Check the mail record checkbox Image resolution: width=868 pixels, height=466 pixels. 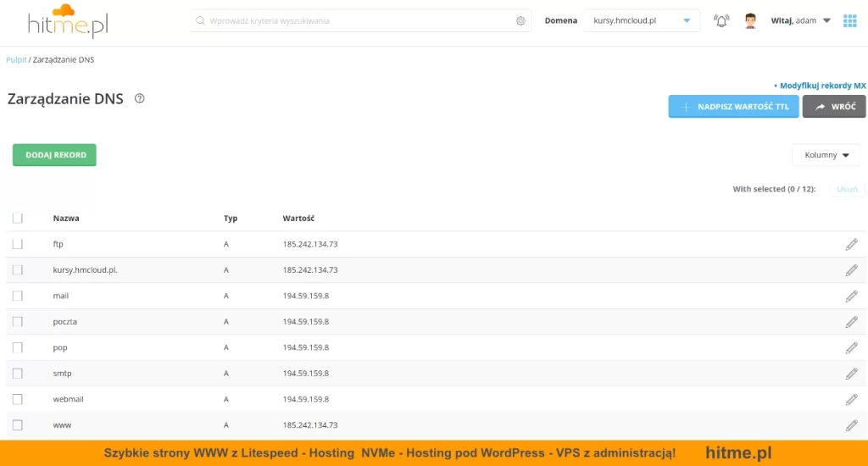pyautogui.click(x=18, y=296)
